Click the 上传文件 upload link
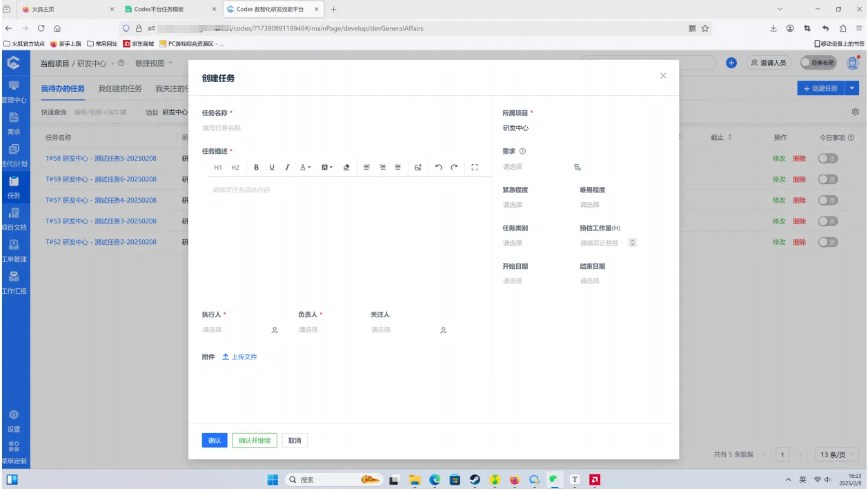The width and height of the screenshot is (868, 491). (x=240, y=357)
